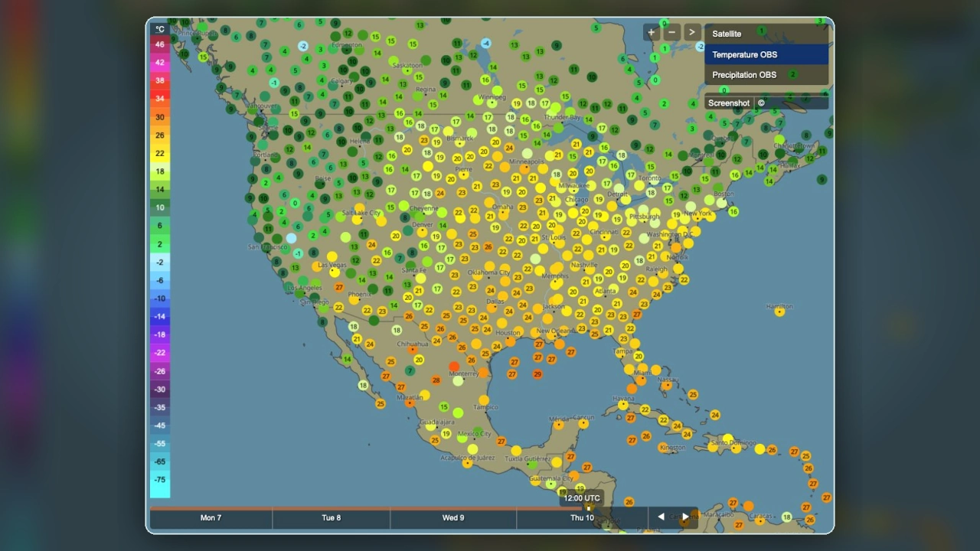
Task: Click the 6 legend color swatch
Action: [159, 226]
